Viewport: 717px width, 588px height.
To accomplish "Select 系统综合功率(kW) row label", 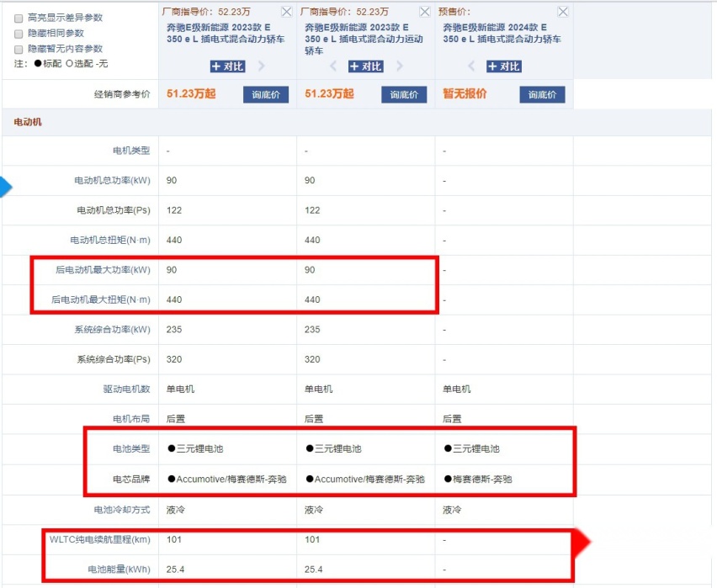I will (112, 330).
